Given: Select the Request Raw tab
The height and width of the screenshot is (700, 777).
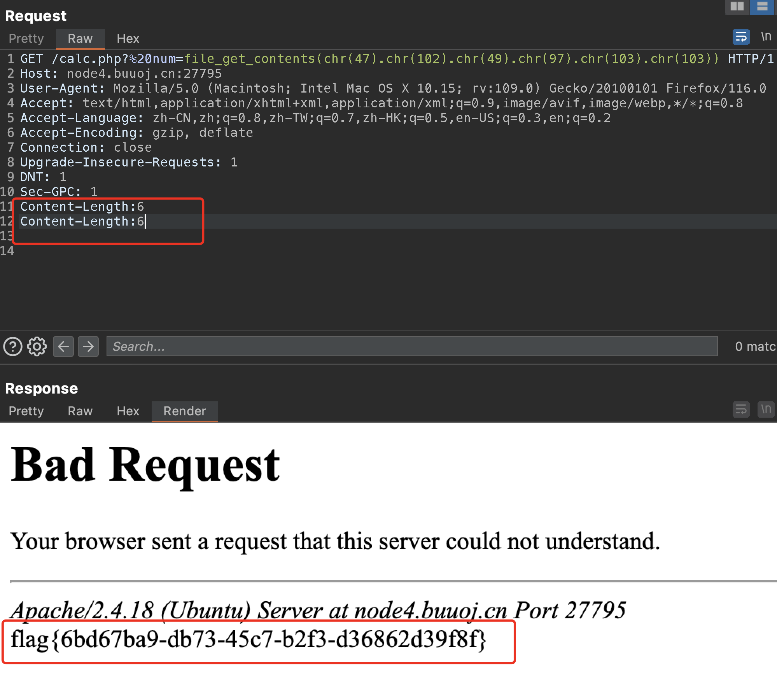Looking at the screenshot, I should pyautogui.click(x=80, y=38).
